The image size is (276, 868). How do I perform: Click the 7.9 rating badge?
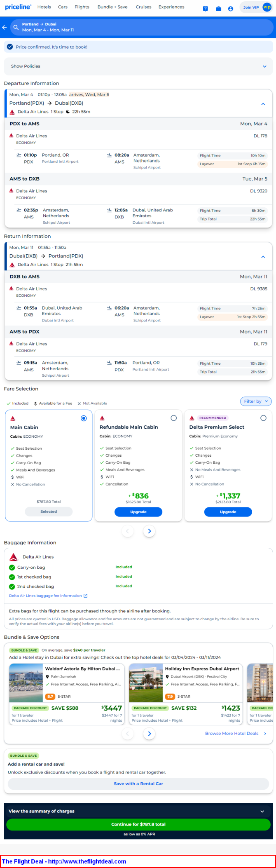click(170, 697)
